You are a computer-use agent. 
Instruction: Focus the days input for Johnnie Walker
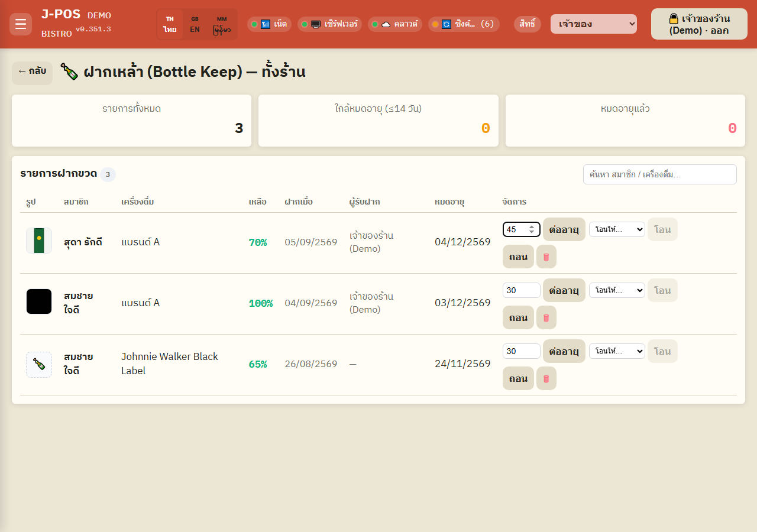[x=522, y=351]
